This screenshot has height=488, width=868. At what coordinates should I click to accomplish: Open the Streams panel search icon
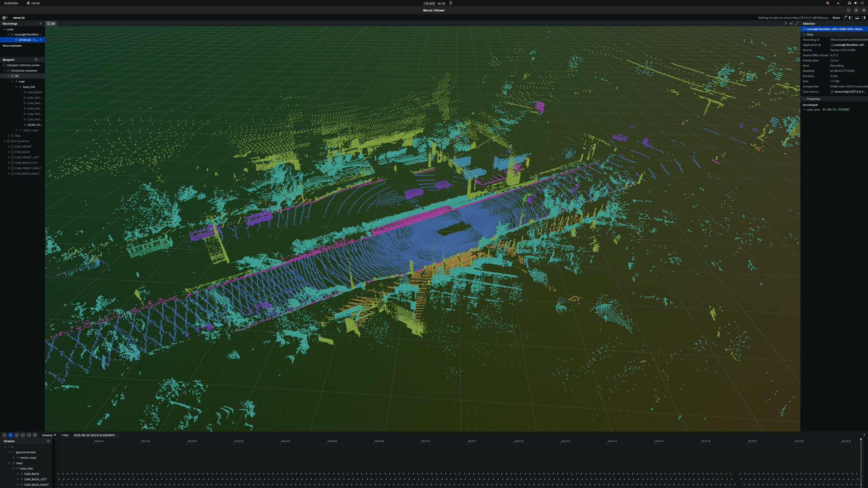(48, 441)
